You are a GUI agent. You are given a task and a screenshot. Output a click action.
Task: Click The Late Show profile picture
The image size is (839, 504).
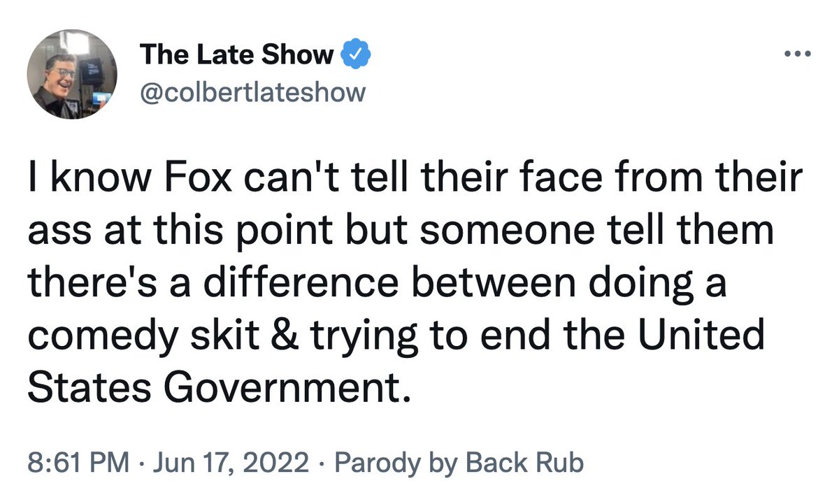pos(72,73)
